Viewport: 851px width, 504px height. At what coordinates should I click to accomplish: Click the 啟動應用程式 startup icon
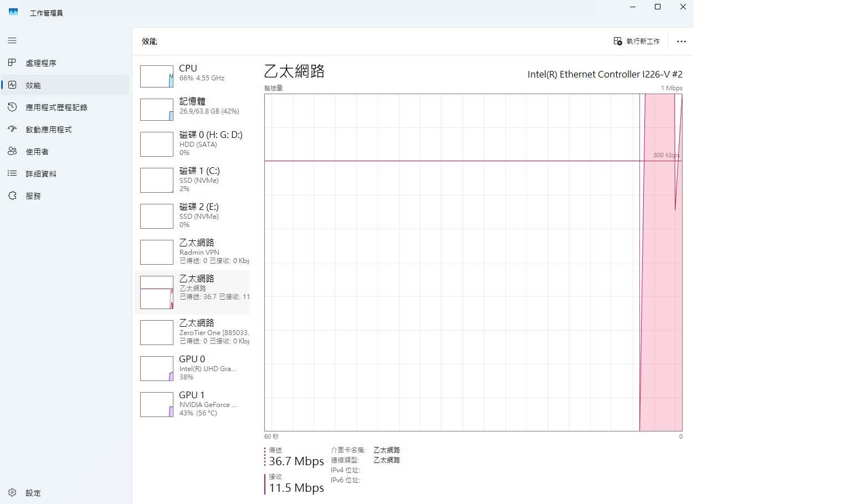[12, 129]
